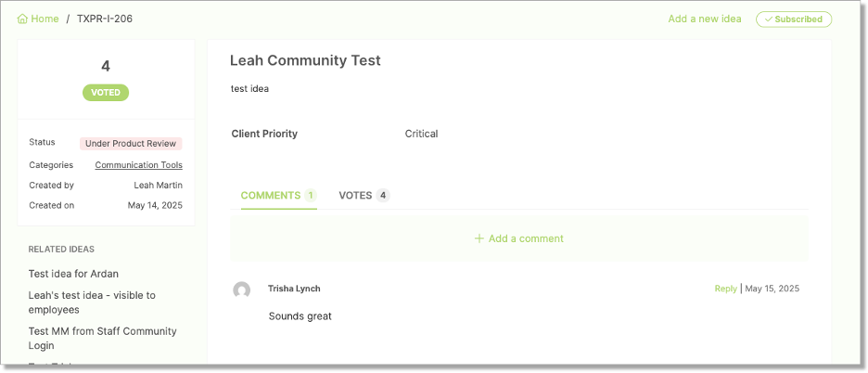This screenshot has width=868, height=373.
Task: Click the votes count badge showing 4
Action: [383, 196]
